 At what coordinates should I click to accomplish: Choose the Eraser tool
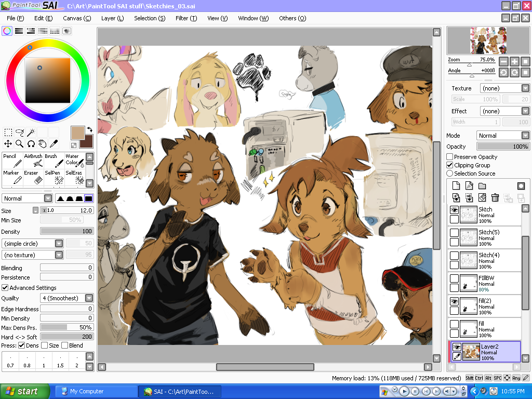point(33,177)
